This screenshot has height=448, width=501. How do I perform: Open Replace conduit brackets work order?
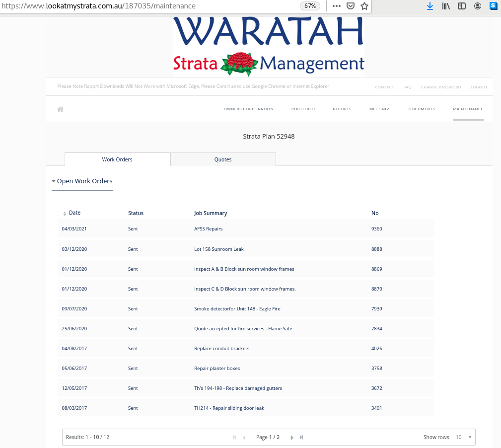(222, 348)
